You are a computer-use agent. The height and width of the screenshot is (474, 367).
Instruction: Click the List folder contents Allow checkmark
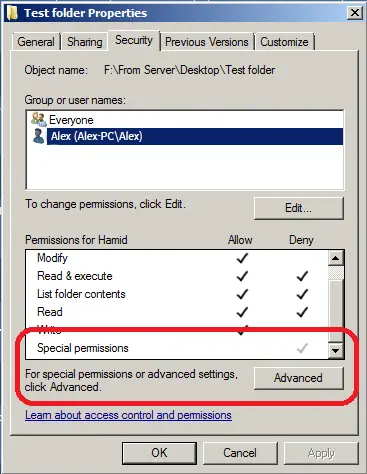tap(242, 294)
